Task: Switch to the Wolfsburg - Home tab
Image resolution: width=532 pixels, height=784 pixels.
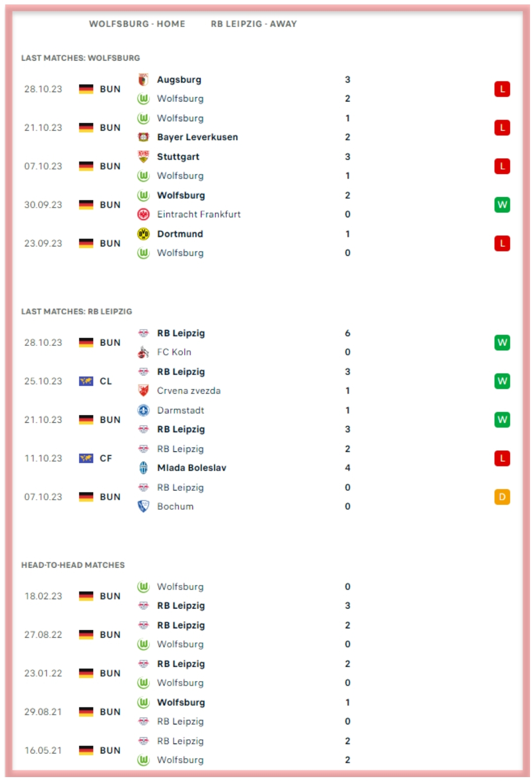Action: [x=137, y=24]
